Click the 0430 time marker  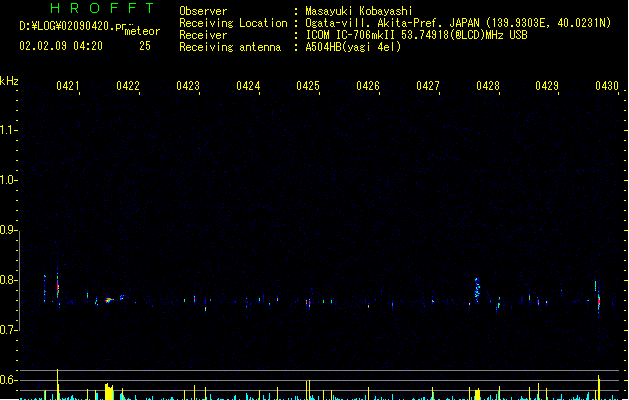pos(607,86)
